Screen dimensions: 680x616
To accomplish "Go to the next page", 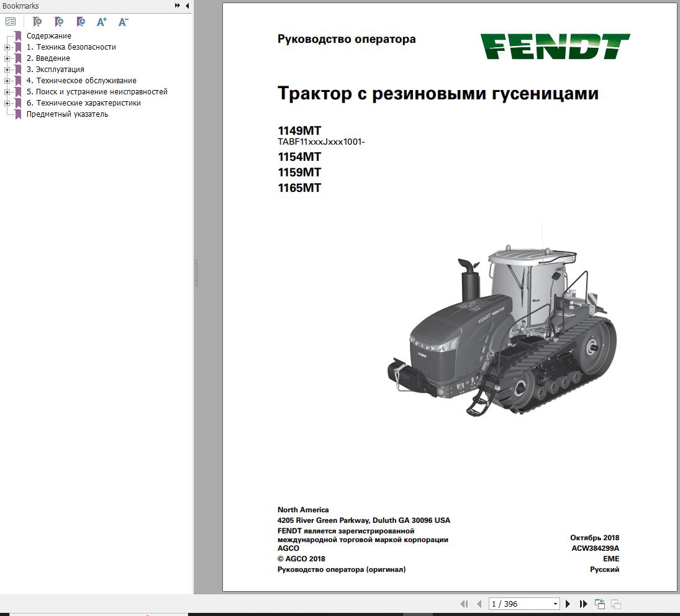I will (x=568, y=604).
